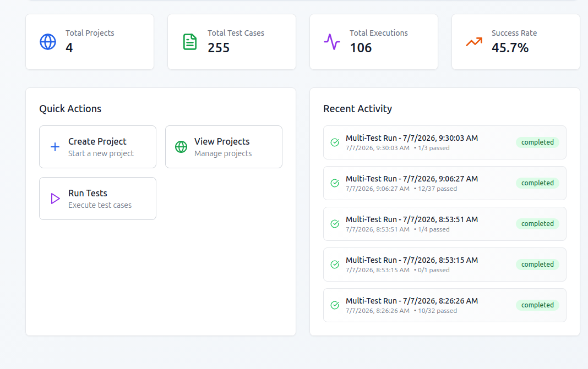Click the purple activity pulse icon

pyautogui.click(x=332, y=42)
